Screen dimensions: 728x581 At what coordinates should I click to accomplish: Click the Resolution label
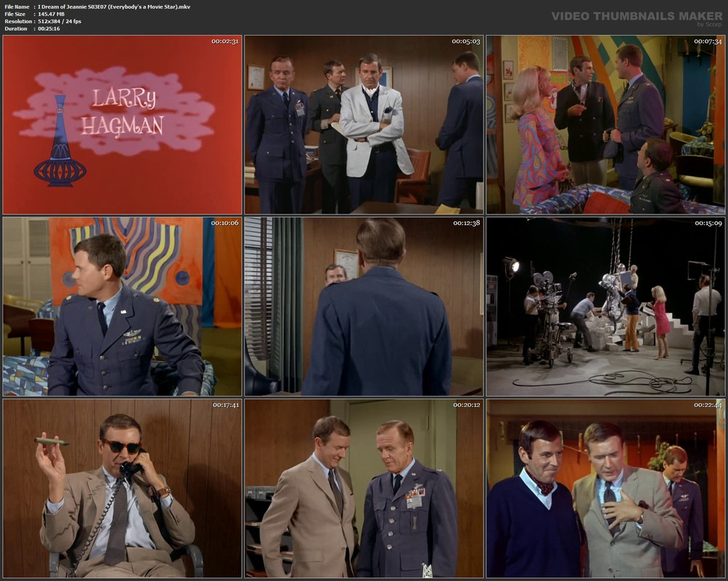coord(19,21)
